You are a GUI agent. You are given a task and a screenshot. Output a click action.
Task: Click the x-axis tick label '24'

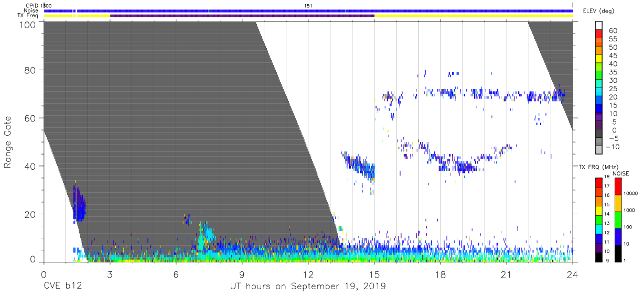pos(572,274)
